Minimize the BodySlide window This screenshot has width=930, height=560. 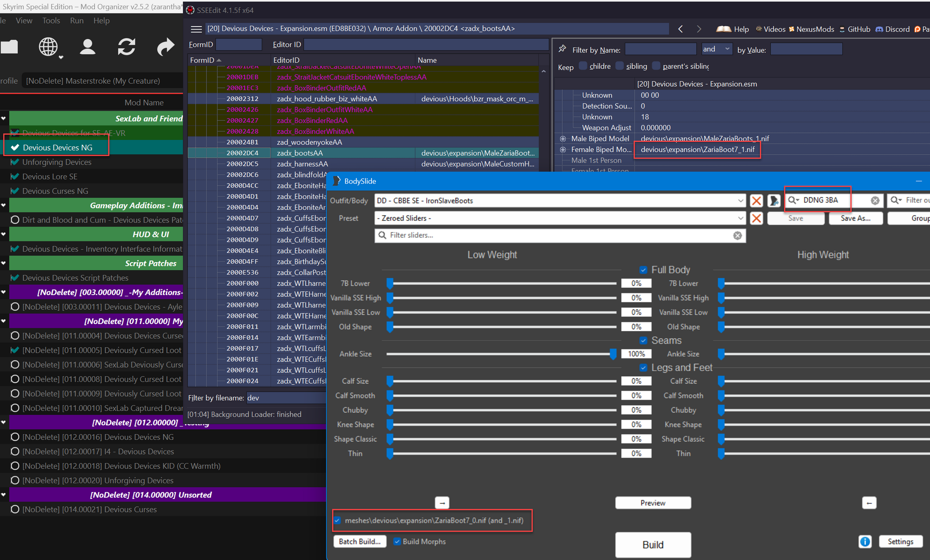(x=918, y=181)
